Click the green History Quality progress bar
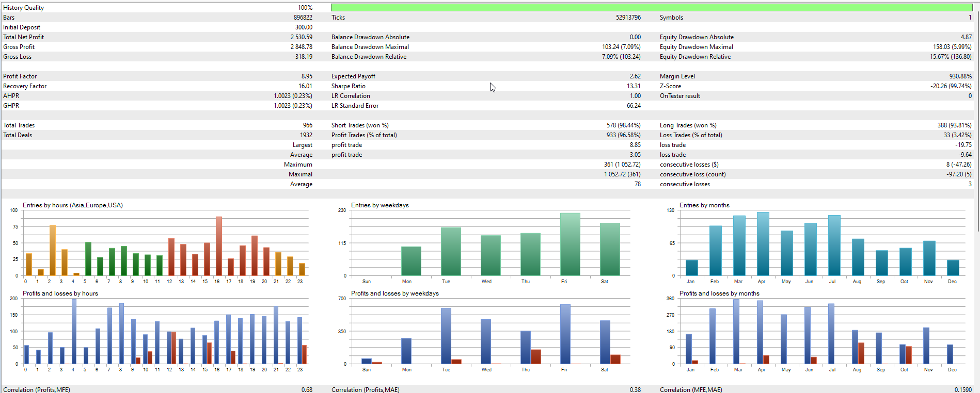Viewport: 980px width, 393px height. pos(652,8)
